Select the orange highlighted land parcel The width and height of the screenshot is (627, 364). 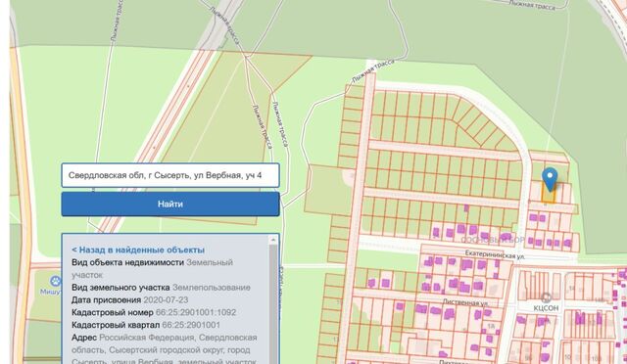pyautogui.click(x=549, y=193)
